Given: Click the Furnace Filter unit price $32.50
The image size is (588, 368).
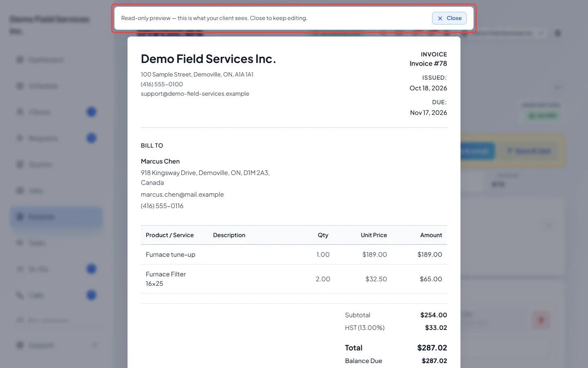Looking at the screenshot, I should tap(376, 279).
